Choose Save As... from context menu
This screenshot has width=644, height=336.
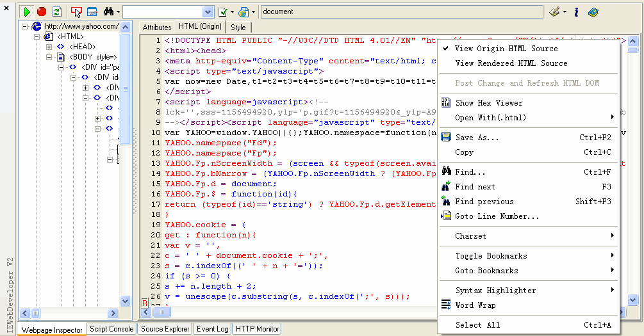(477, 138)
